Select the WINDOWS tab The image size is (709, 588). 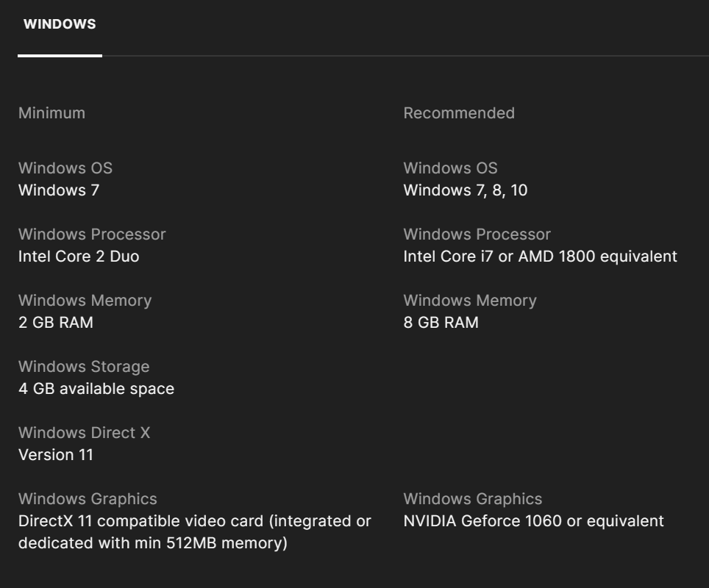click(60, 25)
